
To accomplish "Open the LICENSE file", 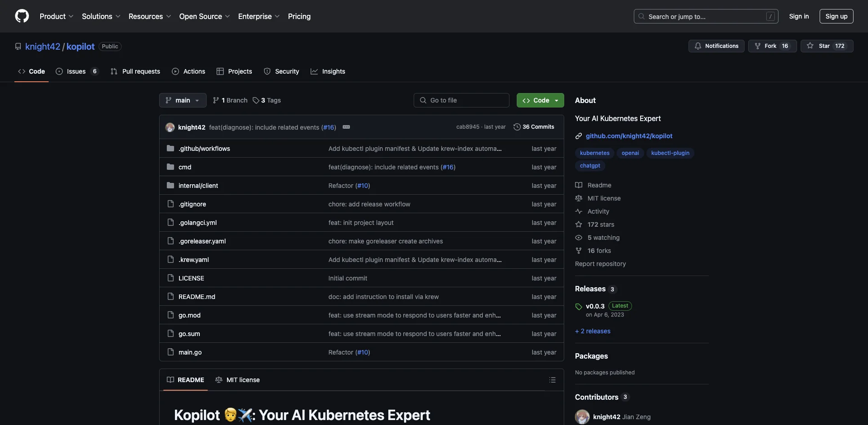I will click(191, 278).
